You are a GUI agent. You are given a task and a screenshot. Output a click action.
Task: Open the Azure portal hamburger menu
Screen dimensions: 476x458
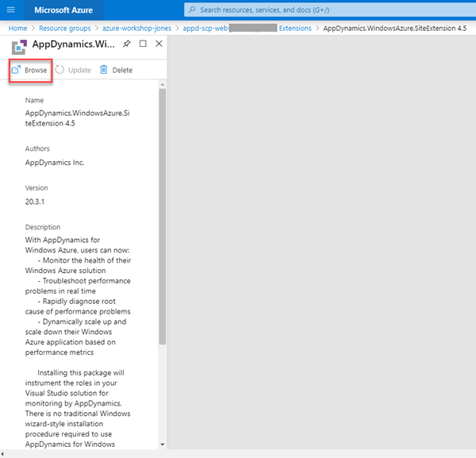point(11,10)
